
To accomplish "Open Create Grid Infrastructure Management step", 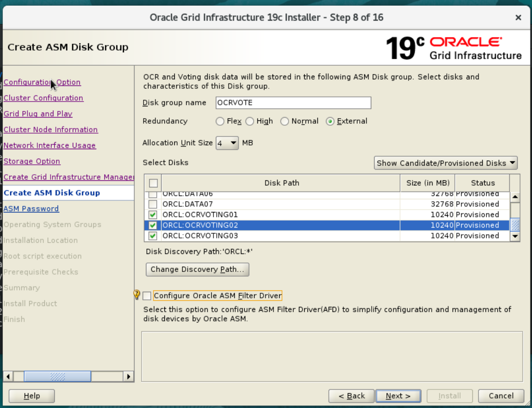I will coord(69,177).
